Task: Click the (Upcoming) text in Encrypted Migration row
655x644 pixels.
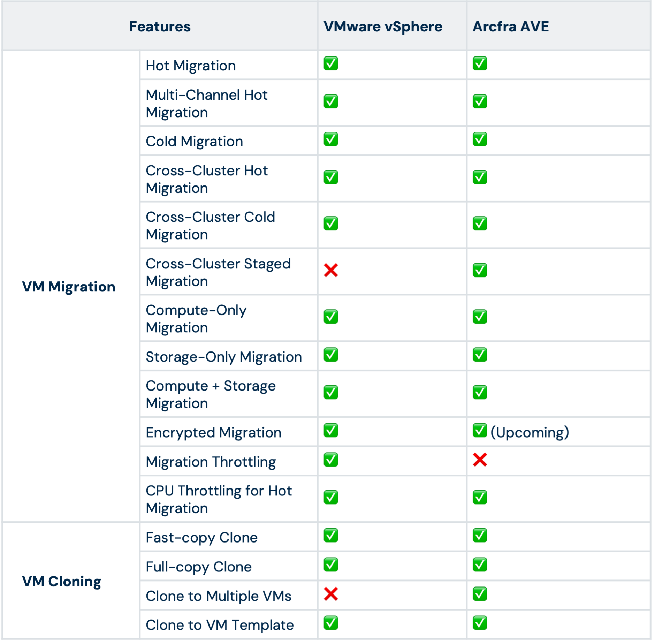Action: [x=530, y=432]
